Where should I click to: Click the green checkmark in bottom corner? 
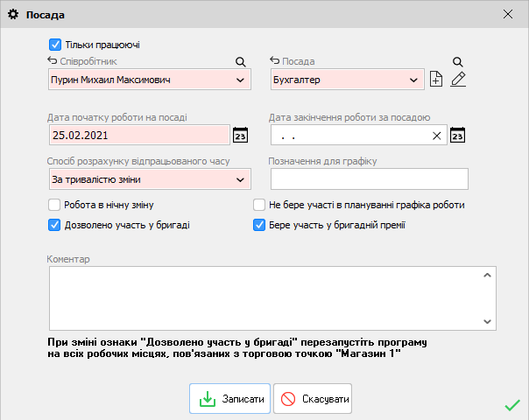point(512,405)
